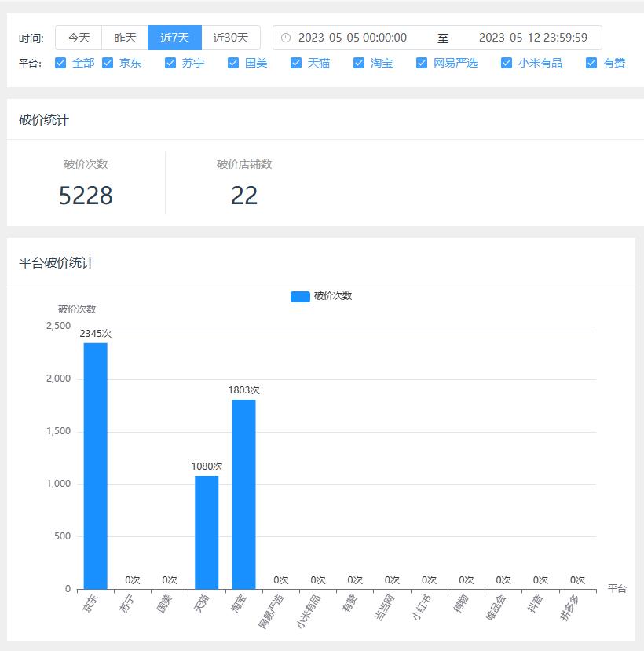Disable the 小米有品 platform filter
This screenshot has height=651, width=644.
point(506,63)
